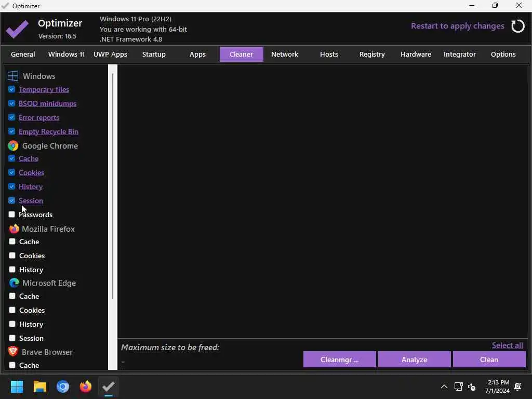Uncheck the Chrome Cache checkbox
The image size is (532, 399).
(11, 158)
